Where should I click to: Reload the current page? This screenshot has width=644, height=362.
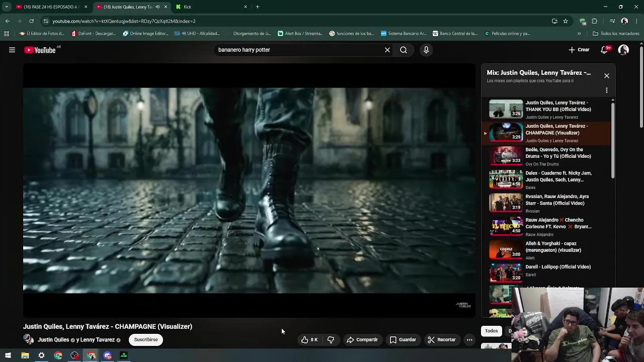[x=31, y=21]
